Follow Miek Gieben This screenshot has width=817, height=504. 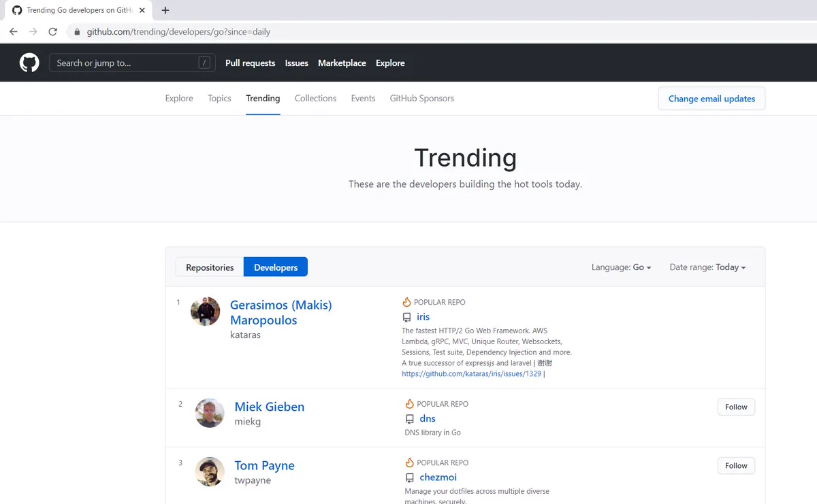(x=736, y=407)
